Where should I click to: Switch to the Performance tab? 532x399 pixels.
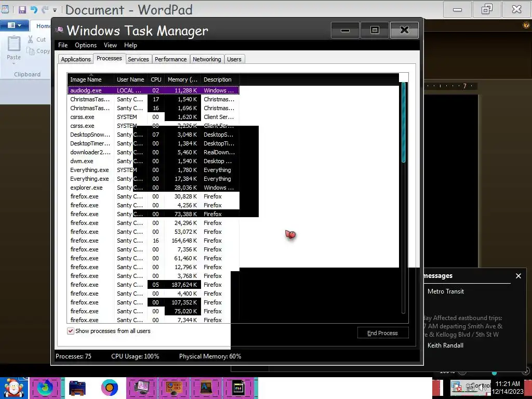click(170, 59)
